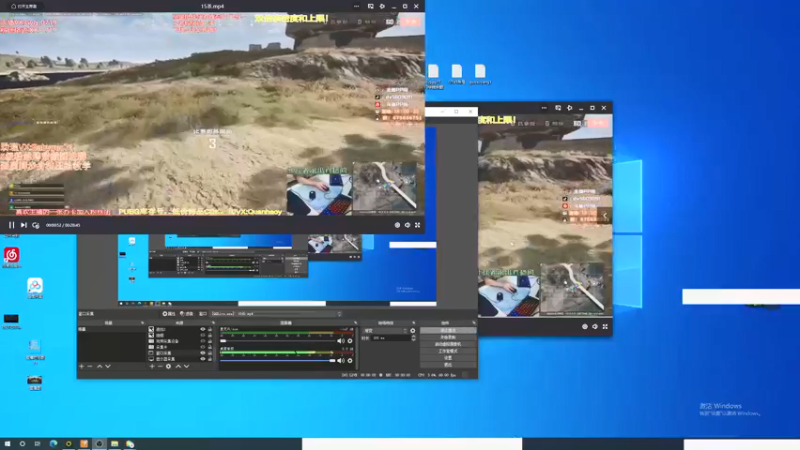Add a new source in OBS

[x=152, y=366]
